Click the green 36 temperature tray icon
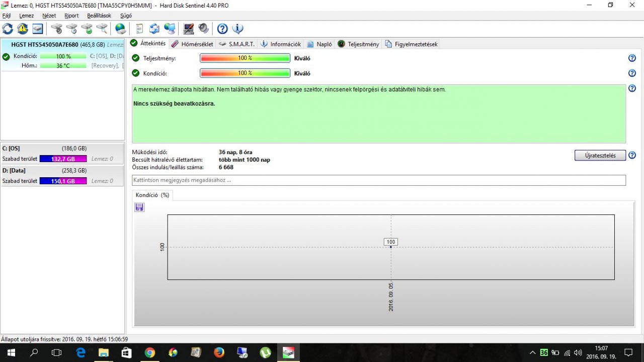Viewport: 644px width, 362px height. pyautogui.click(x=544, y=352)
